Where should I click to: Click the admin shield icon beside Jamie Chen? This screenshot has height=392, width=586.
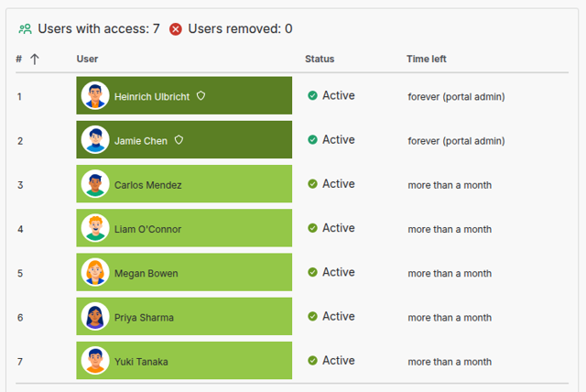[x=179, y=140]
